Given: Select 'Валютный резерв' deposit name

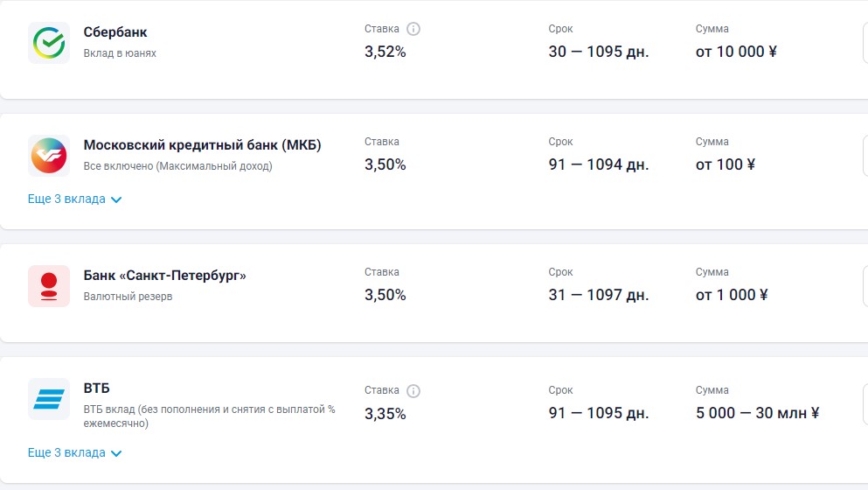Looking at the screenshot, I should tap(128, 297).
